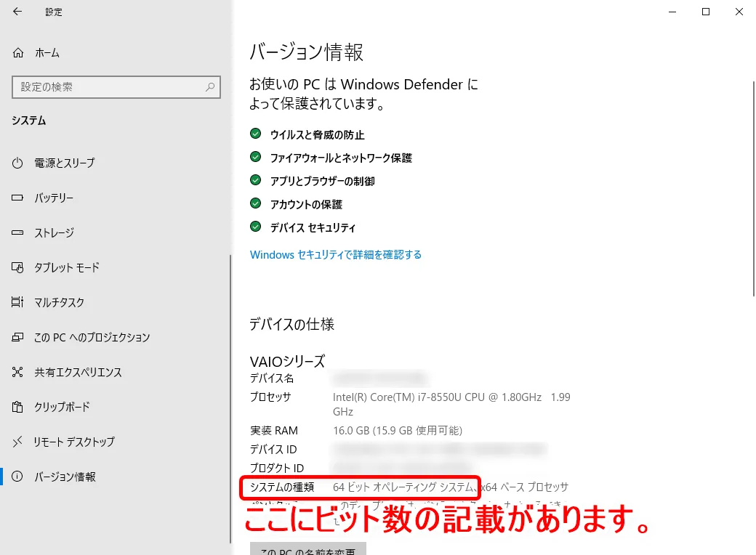Viewport: 756px width, 555px height.
Task: Maximize the 設定 window
Action: coord(706,12)
